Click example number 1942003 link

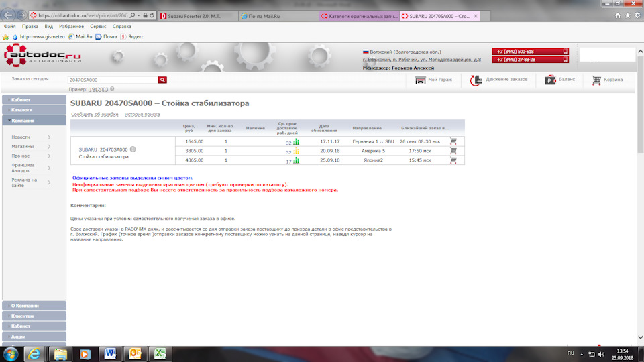[99, 89]
